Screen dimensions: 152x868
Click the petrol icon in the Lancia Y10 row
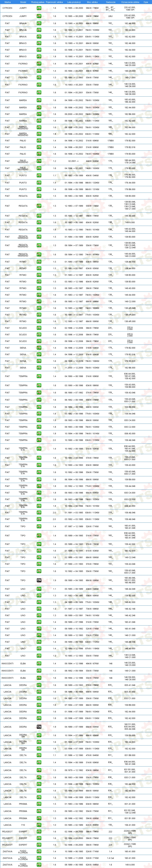(39, 825)
